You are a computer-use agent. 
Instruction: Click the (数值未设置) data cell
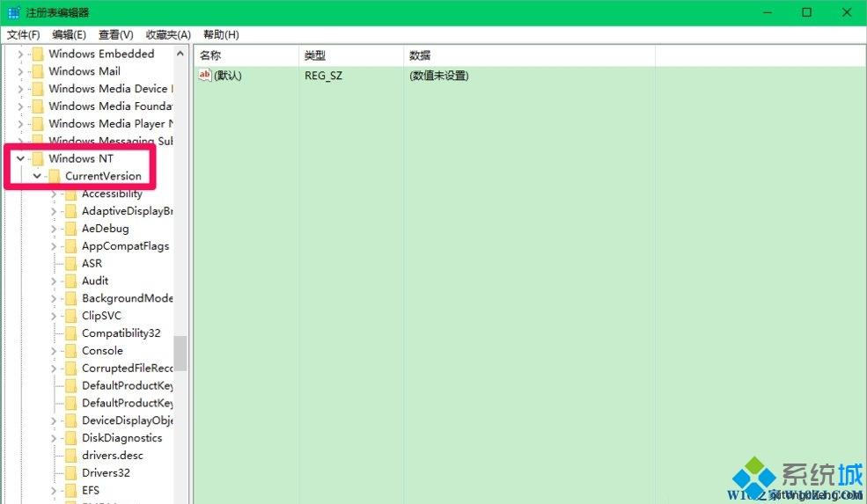point(439,76)
